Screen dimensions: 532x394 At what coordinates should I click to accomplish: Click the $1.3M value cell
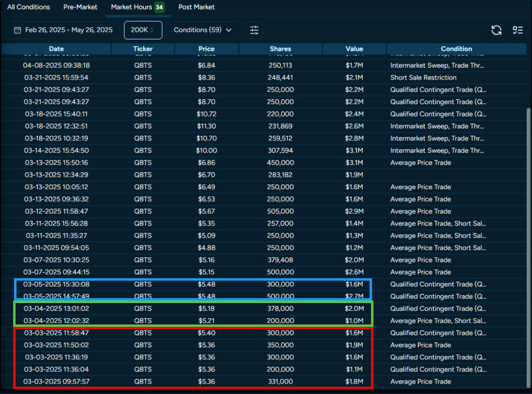tap(354, 236)
